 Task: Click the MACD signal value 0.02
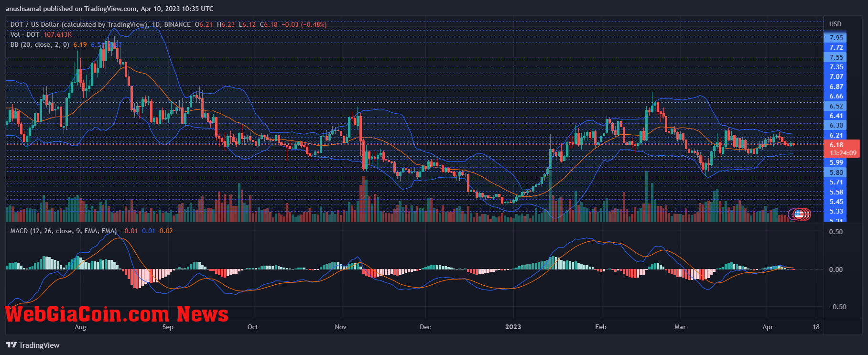point(166,231)
